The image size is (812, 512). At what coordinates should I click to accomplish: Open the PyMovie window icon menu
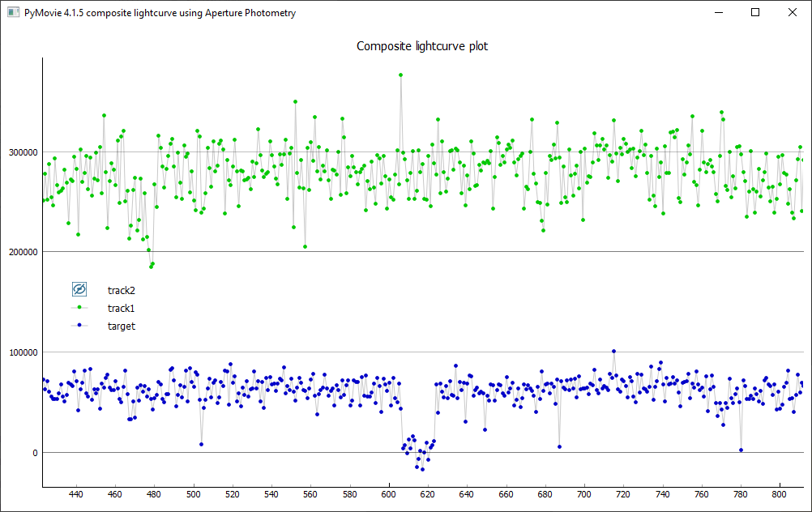click(x=13, y=13)
